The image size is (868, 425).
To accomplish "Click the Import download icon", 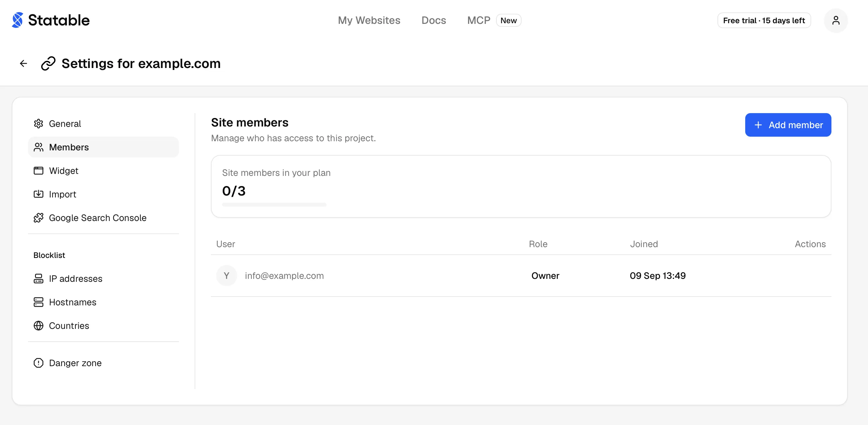I will click(39, 194).
